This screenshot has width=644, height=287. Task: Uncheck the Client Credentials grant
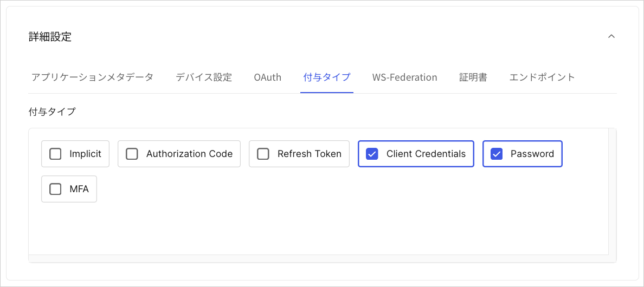(x=372, y=154)
